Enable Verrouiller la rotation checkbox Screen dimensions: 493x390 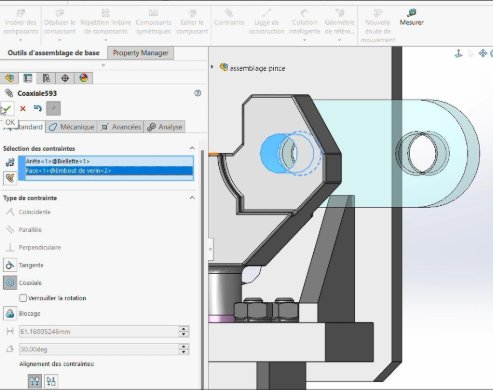coord(23,298)
